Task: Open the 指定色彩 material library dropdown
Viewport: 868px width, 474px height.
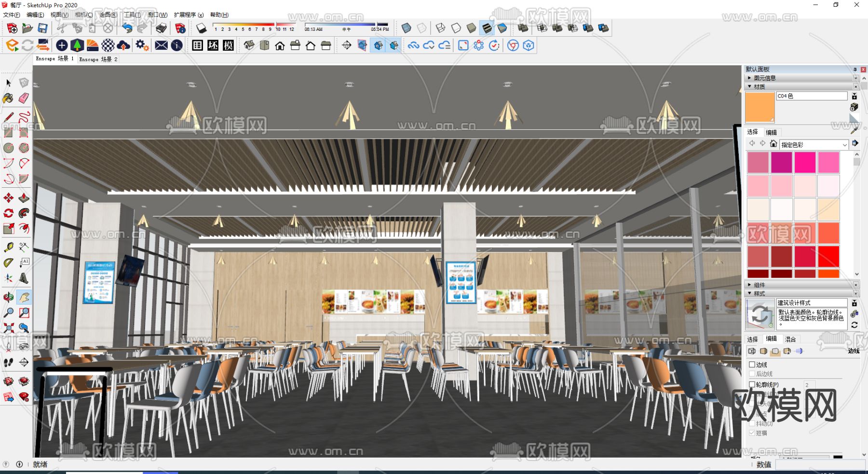Action: pyautogui.click(x=814, y=145)
